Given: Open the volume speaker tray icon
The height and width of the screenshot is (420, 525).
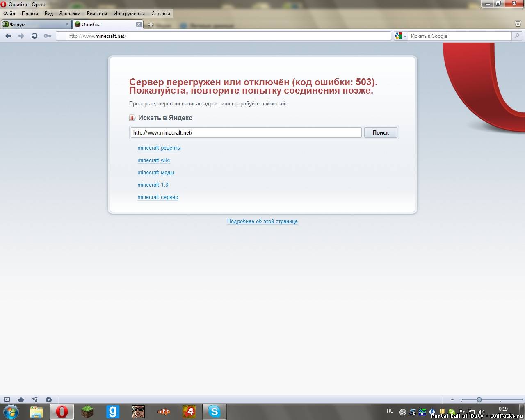Looking at the screenshot, I should coord(482,412).
